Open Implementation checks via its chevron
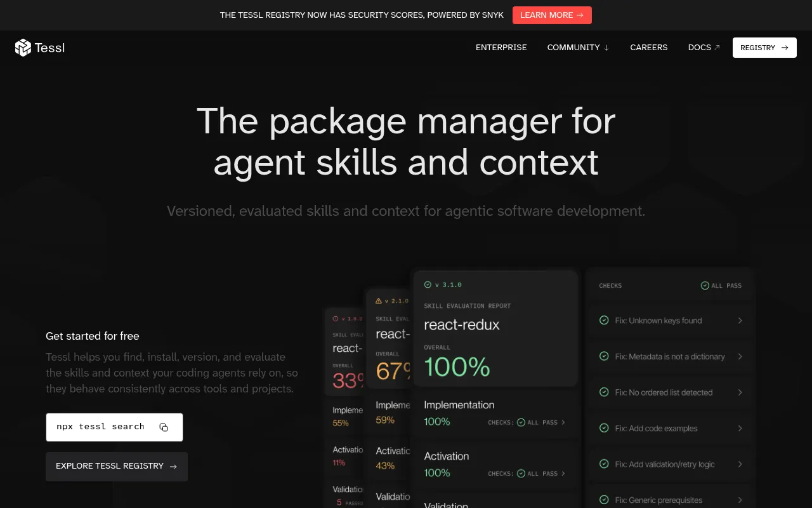 coord(563,422)
